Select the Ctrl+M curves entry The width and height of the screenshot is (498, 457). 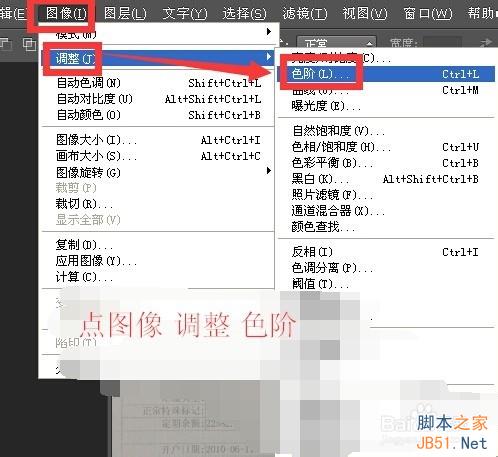coord(386,90)
